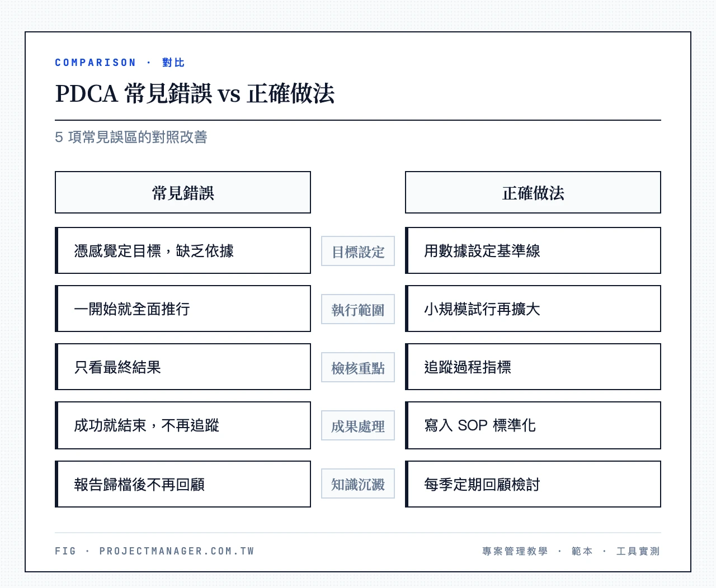Click the "執行範圍" category tag
This screenshot has height=588, width=716.
(x=358, y=310)
